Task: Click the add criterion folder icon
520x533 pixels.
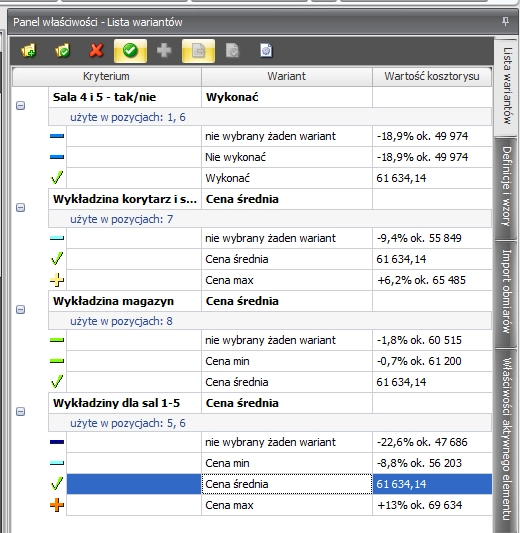Action: (x=29, y=51)
